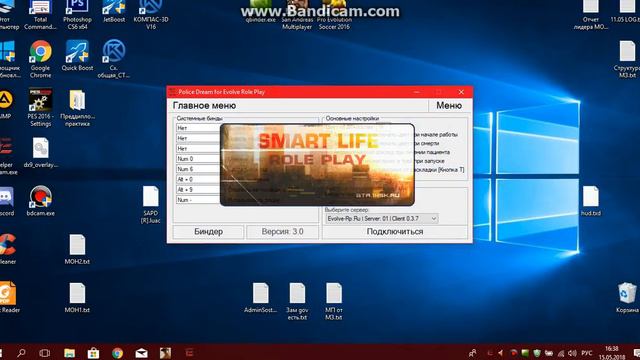Screen dimensions: 640x360
Task: Select the Alt + 9 bind field
Action: 198,190
